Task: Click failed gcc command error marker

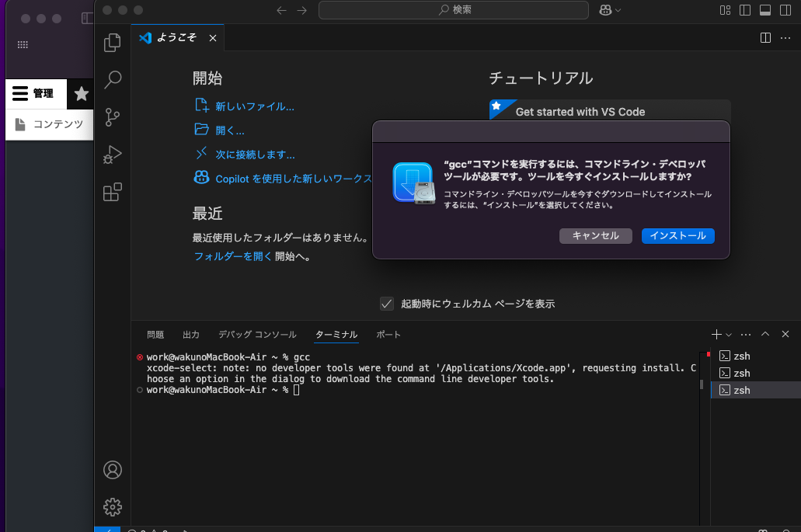Action: coord(140,357)
